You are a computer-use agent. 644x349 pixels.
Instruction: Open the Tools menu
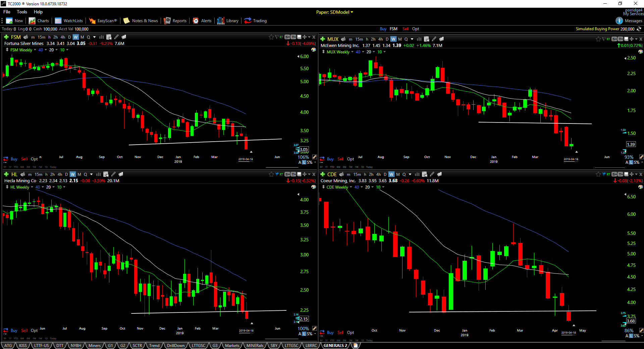coord(22,12)
